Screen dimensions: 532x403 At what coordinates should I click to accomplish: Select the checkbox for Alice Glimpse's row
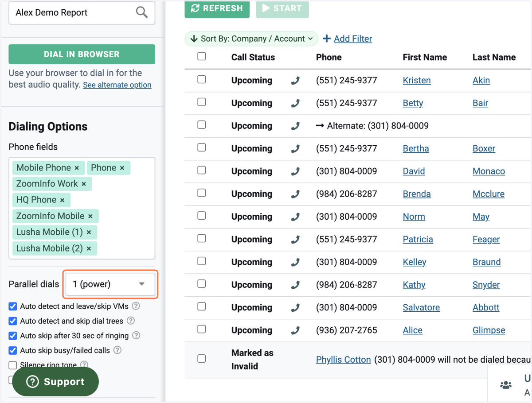tap(202, 329)
